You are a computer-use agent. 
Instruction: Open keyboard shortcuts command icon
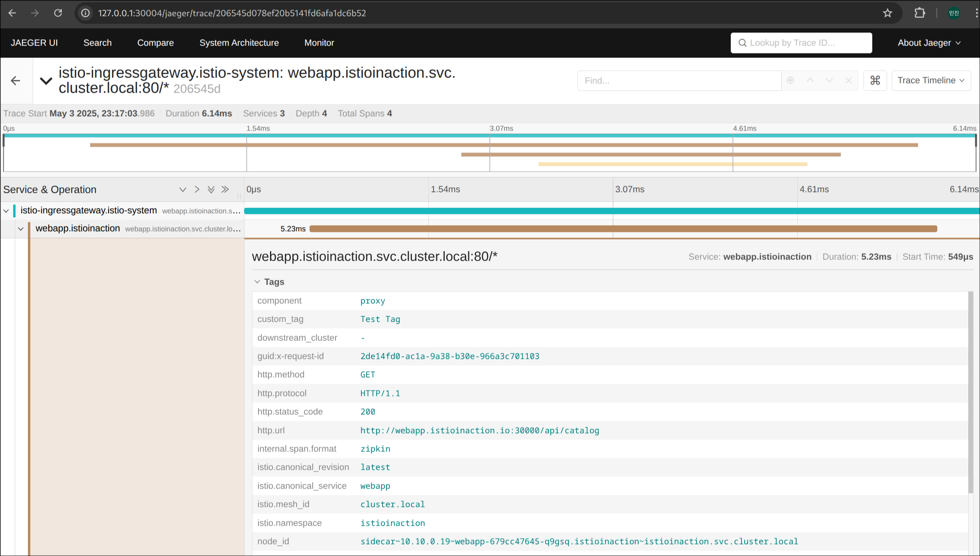click(x=875, y=81)
